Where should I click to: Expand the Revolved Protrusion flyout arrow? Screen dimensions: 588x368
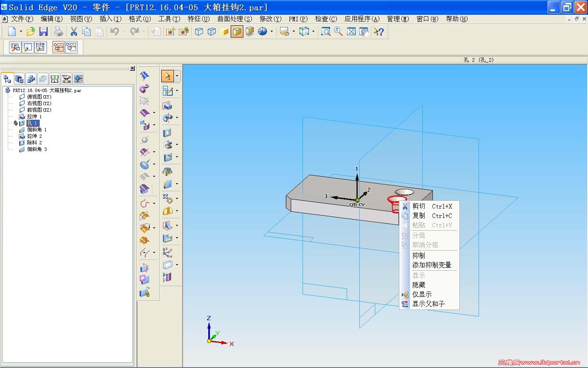click(x=177, y=118)
